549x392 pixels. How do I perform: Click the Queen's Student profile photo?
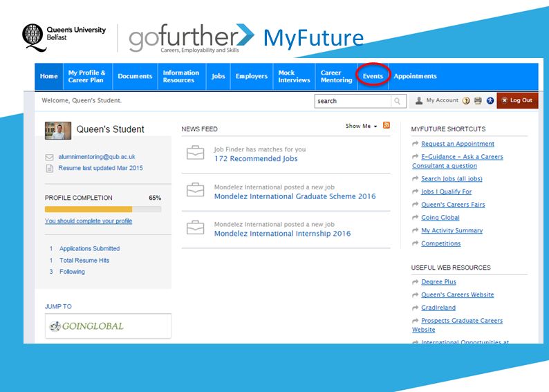click(58, 130)
